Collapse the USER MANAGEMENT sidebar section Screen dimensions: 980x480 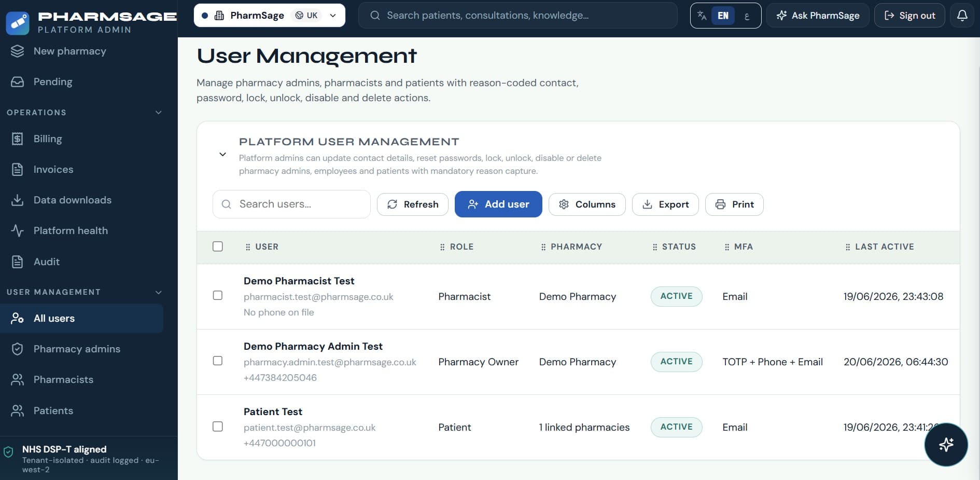click(x=159, y=292)
